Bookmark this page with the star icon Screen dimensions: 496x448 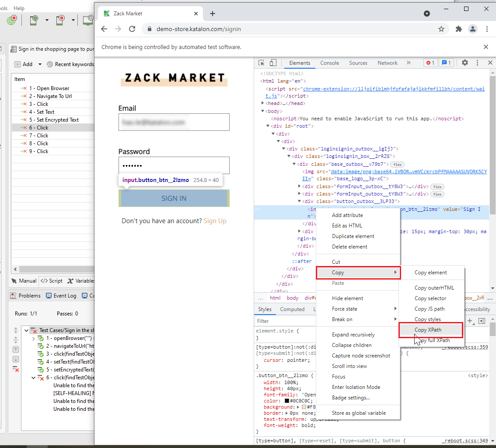pos(441,29)
